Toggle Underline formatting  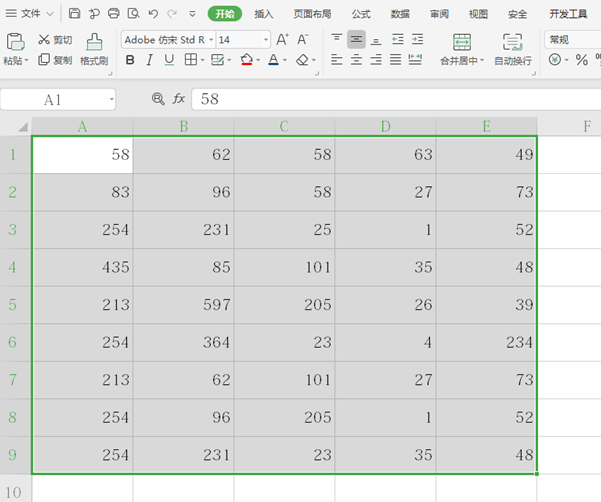169,60
